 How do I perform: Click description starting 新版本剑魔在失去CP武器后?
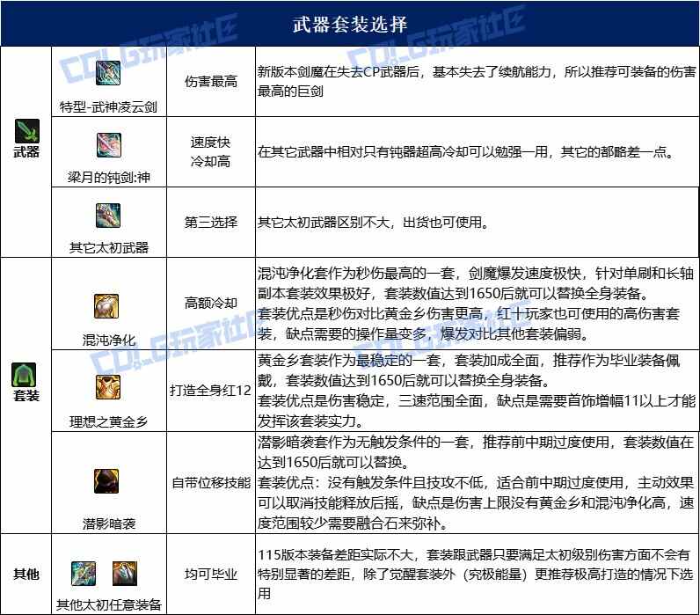click(x=477, y=81)
